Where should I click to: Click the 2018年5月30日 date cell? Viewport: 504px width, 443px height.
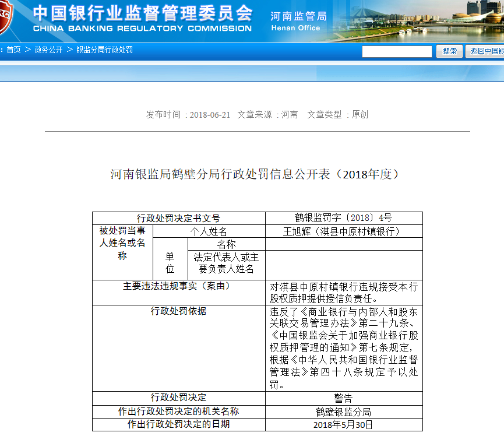(344, 425)
